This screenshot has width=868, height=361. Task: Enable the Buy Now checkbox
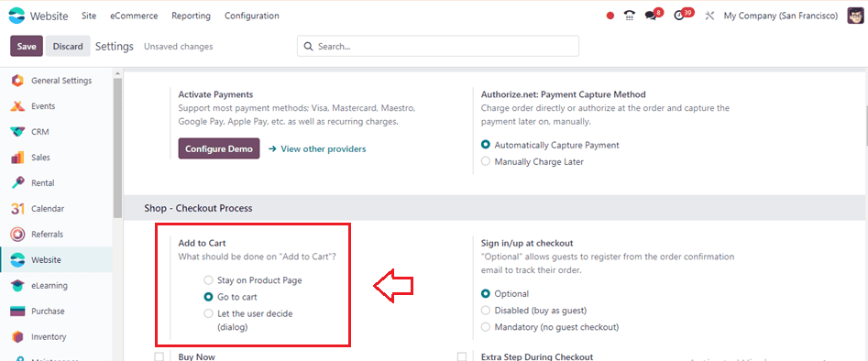159,356
